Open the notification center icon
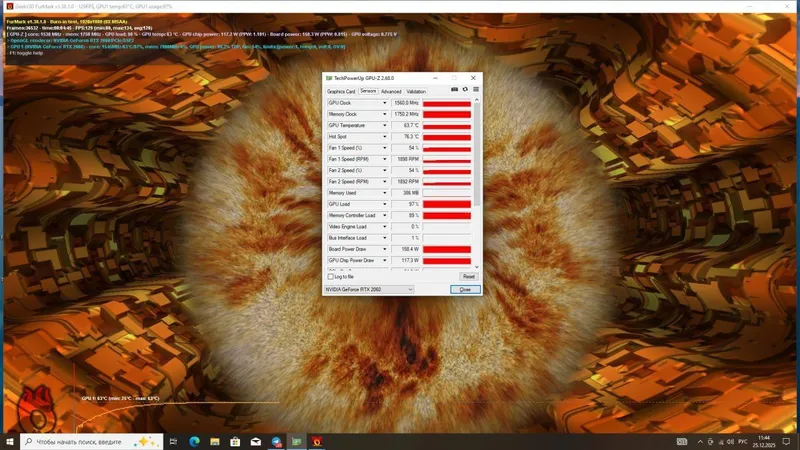 [x=786, y=441]
